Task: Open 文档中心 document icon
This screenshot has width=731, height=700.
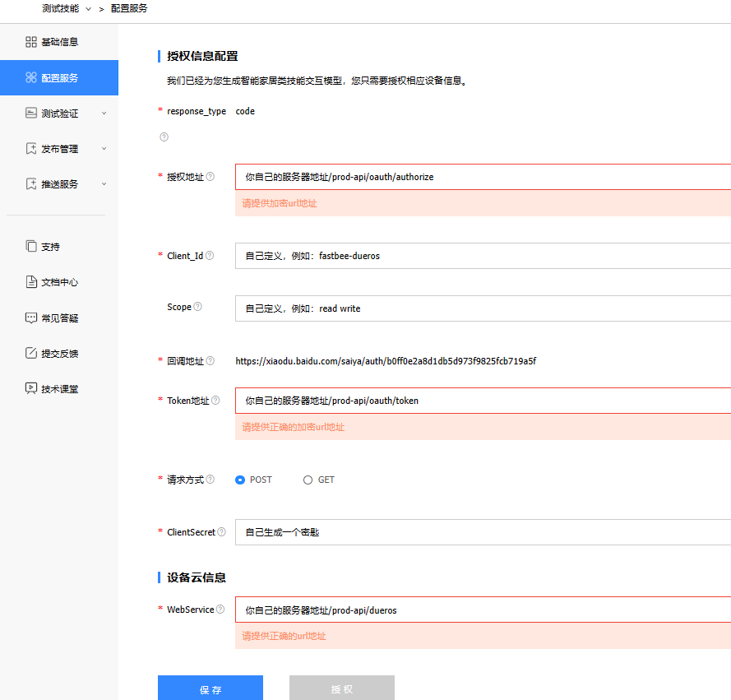Action: pyautogui.click(x=31, y=282)
